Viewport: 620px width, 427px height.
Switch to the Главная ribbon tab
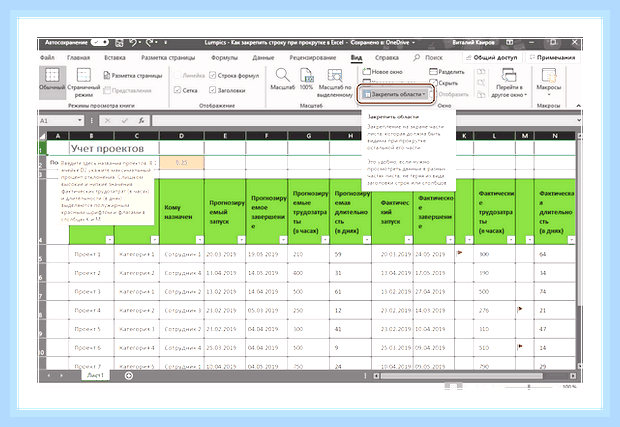pos(78,57)
